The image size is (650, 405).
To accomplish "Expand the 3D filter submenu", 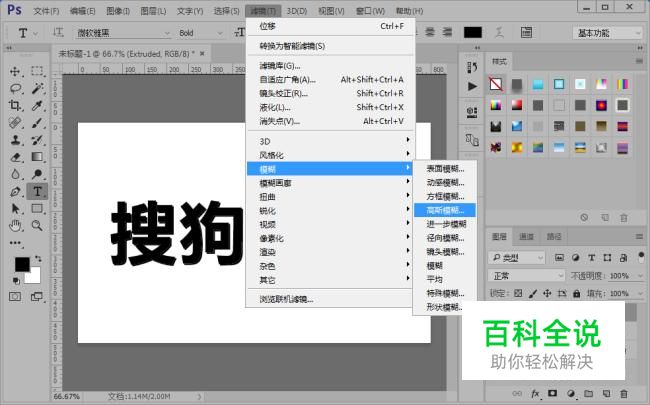I will coord(330,141).
